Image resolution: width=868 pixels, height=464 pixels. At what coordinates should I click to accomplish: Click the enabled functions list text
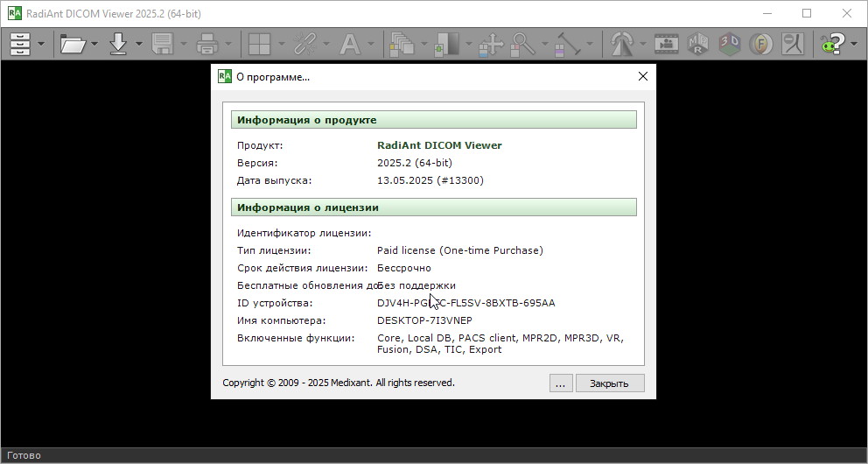[500, 344]
